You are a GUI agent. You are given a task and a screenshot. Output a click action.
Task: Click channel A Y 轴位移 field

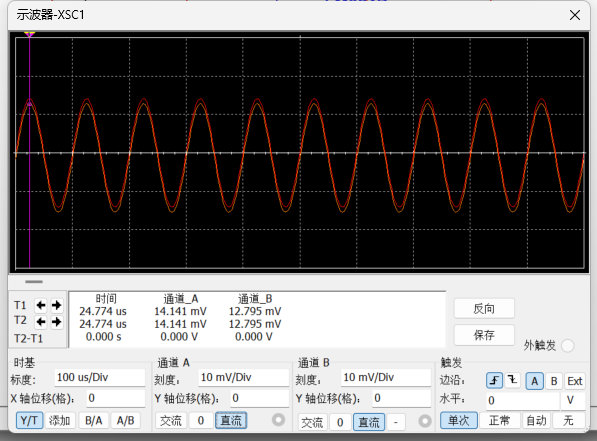click(x=260, y=398)
